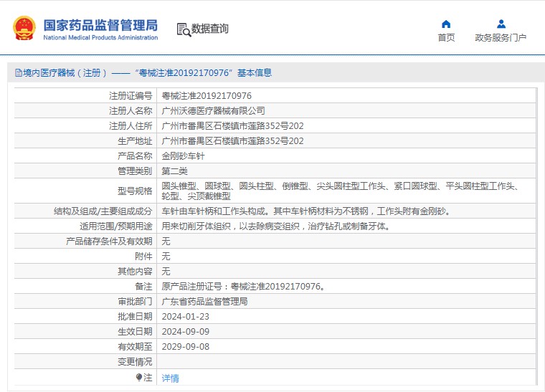
Task: Click the 国家药品监督管理局 site title
Action: pyautogui.click(x=100, y=24)
